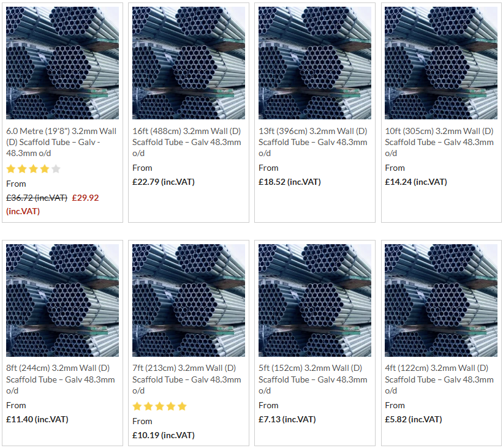Click the 16ft (488cm) scaffold tube image
This screenshot has height=448, width=503.
click(x=189, y=63)
